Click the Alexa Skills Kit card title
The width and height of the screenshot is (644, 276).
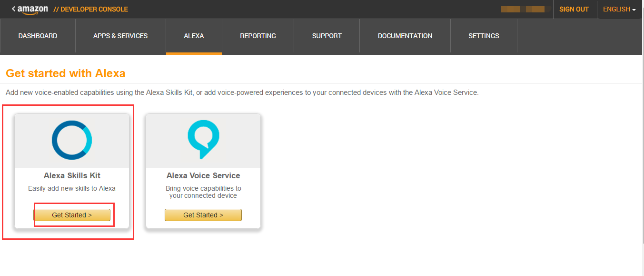(72, 175)
